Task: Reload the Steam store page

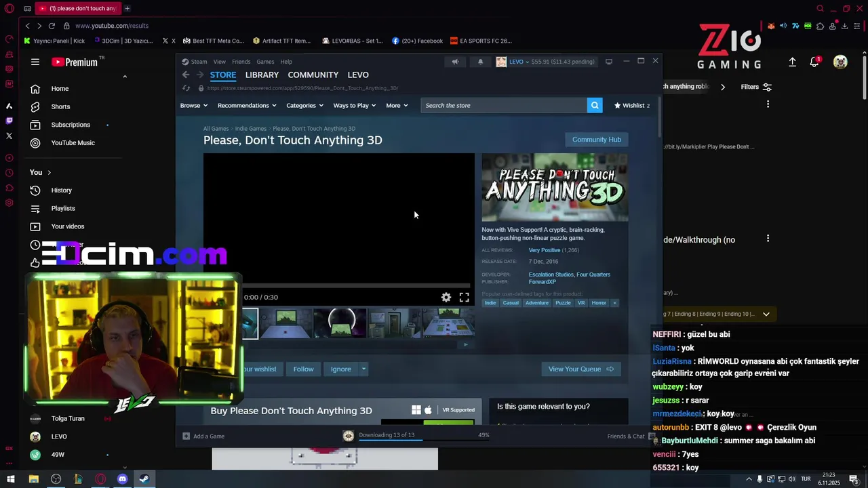Action: point(186,88)
